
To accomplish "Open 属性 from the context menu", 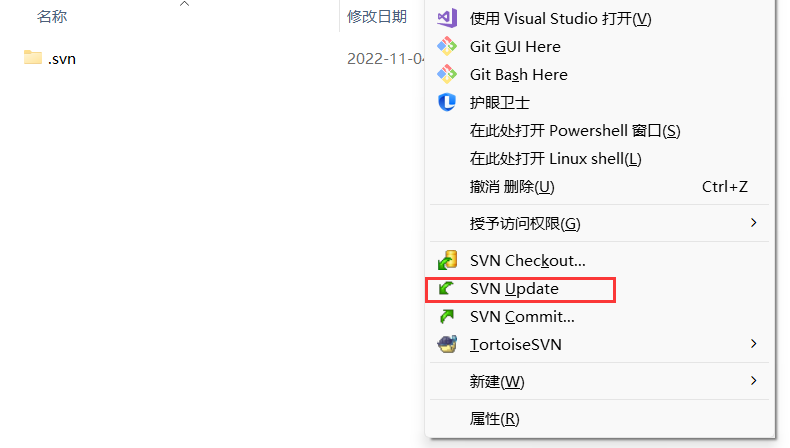I will click(x=494, y=418).
